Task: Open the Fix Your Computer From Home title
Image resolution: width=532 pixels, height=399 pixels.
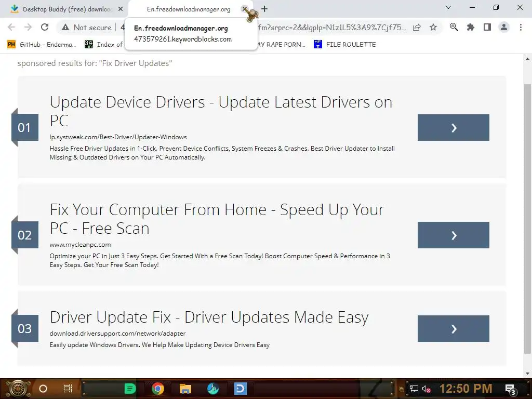Action: click(217, 219)
